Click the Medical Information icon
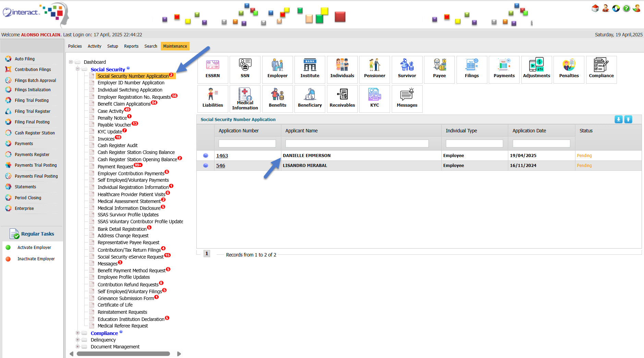 pyautogui.click(x=245, y=99)
